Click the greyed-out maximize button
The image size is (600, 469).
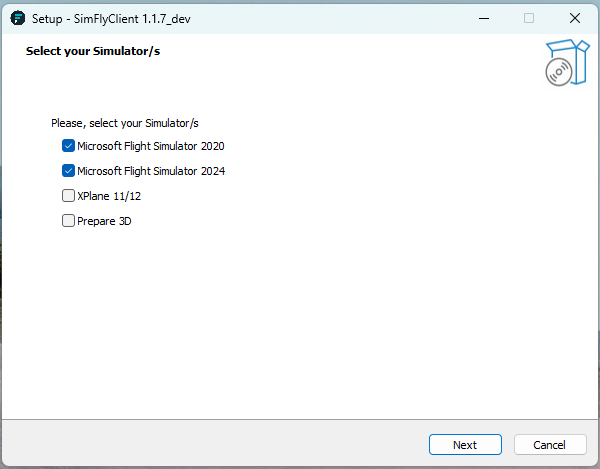529,18
